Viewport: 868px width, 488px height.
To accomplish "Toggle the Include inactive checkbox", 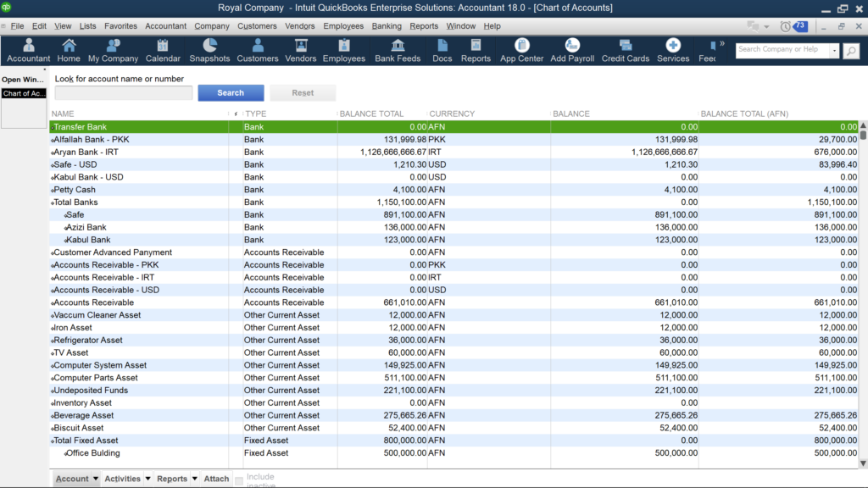I will (x=239, y=480).
